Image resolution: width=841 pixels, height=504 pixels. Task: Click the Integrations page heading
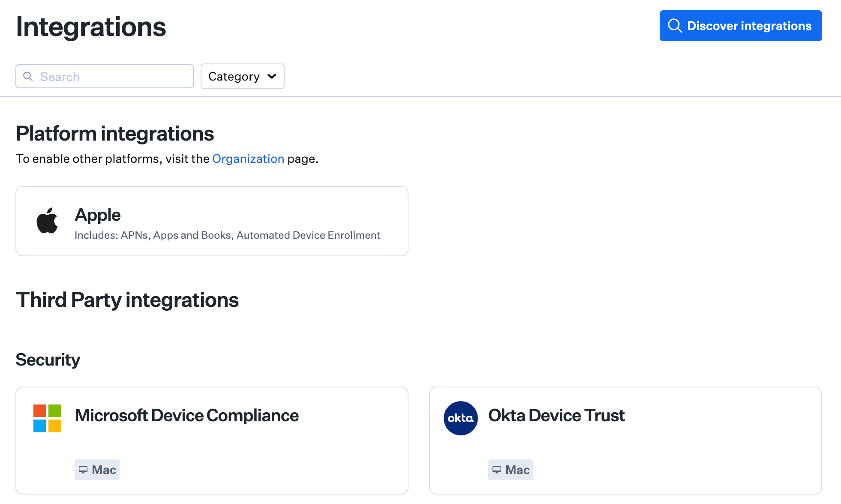pos(90,27)
